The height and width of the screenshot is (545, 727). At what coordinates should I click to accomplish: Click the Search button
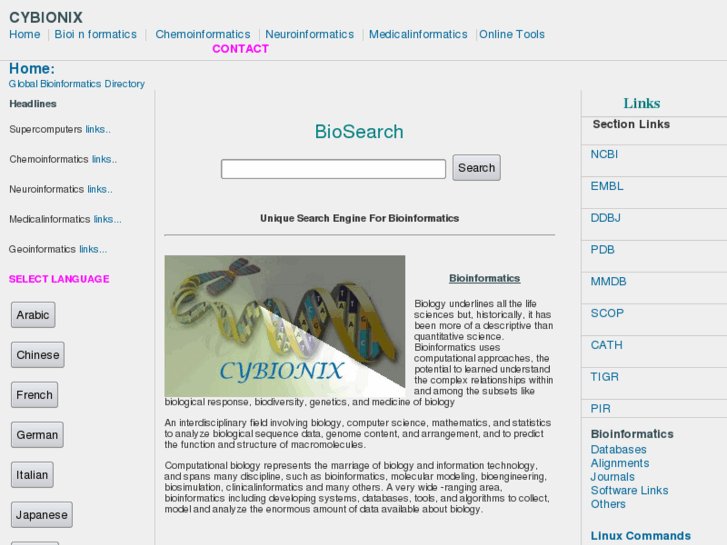pos(476,167)
